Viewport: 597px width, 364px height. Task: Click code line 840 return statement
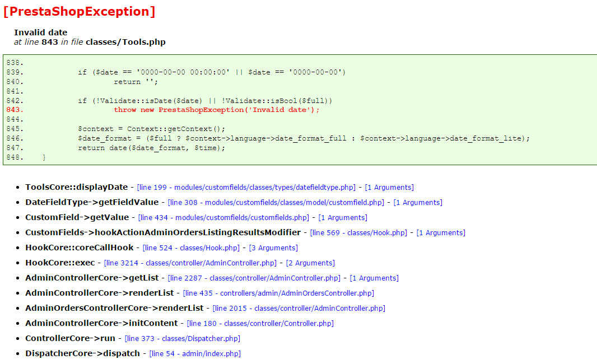click(136, 82)
